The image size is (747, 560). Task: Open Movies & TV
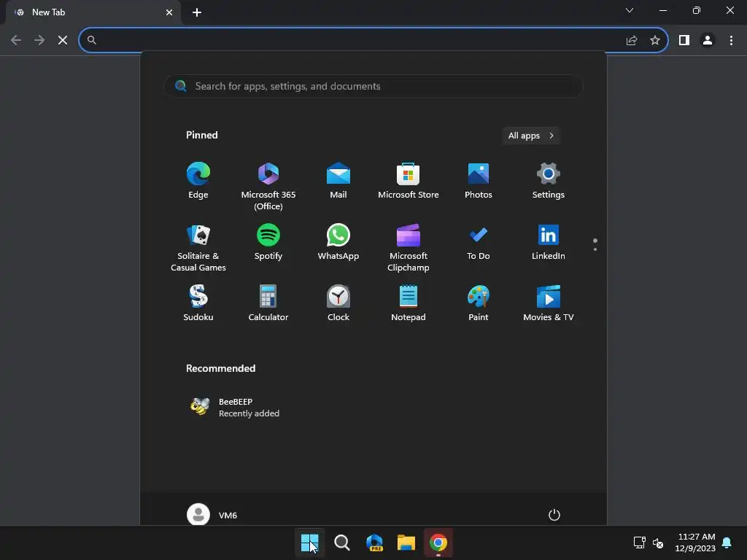(x=549, y=303)
